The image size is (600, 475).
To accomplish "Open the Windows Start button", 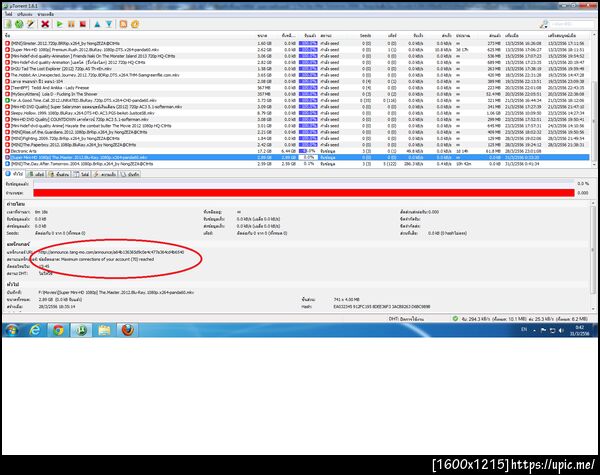I will (x=11, y=330).
